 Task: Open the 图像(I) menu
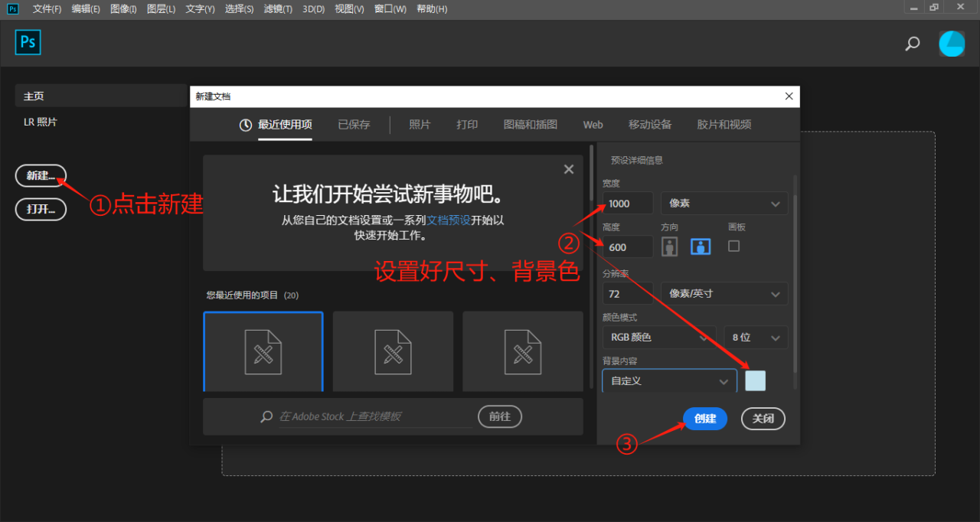coord(123,8)
